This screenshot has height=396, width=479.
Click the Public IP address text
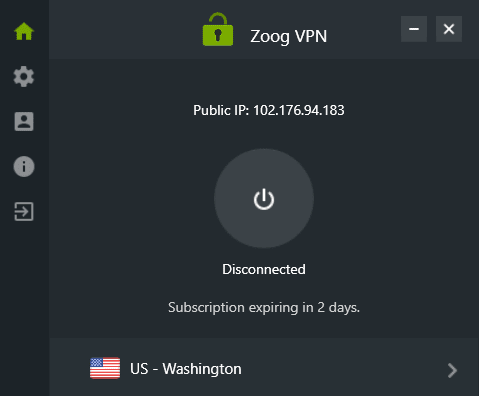point(269,110)
